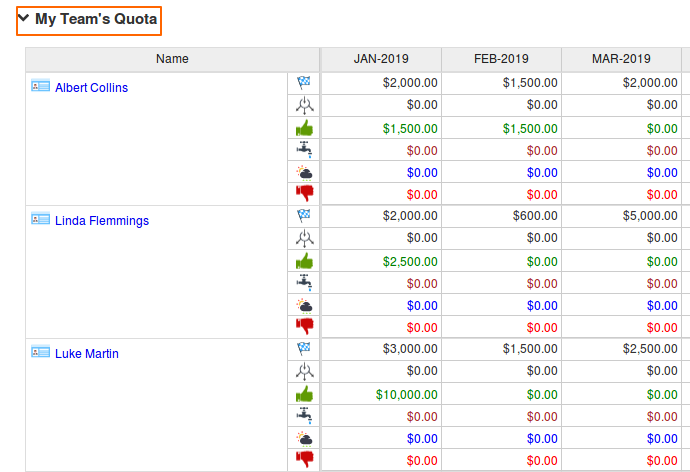
Task: Click the checkered flag quota icon for Albert Collins
Action: pos(304,83)
